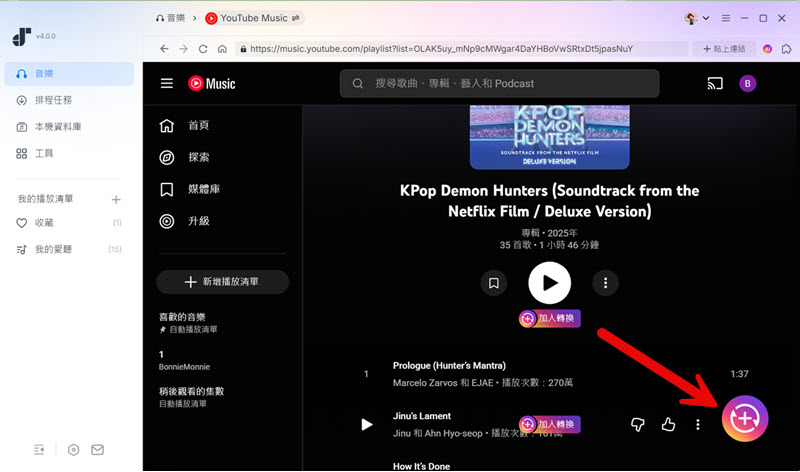Click the Cast to device icon

[x=715, y=83]
